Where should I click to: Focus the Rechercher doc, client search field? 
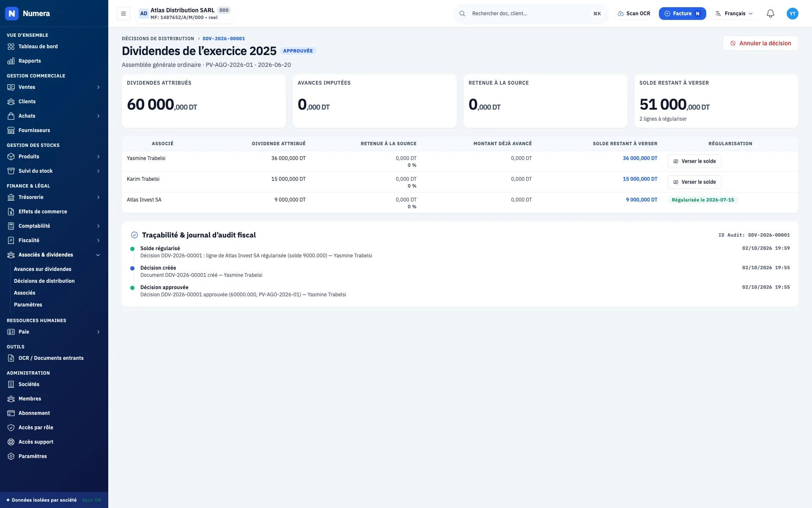pyautogui.click(x=531, y=14)
